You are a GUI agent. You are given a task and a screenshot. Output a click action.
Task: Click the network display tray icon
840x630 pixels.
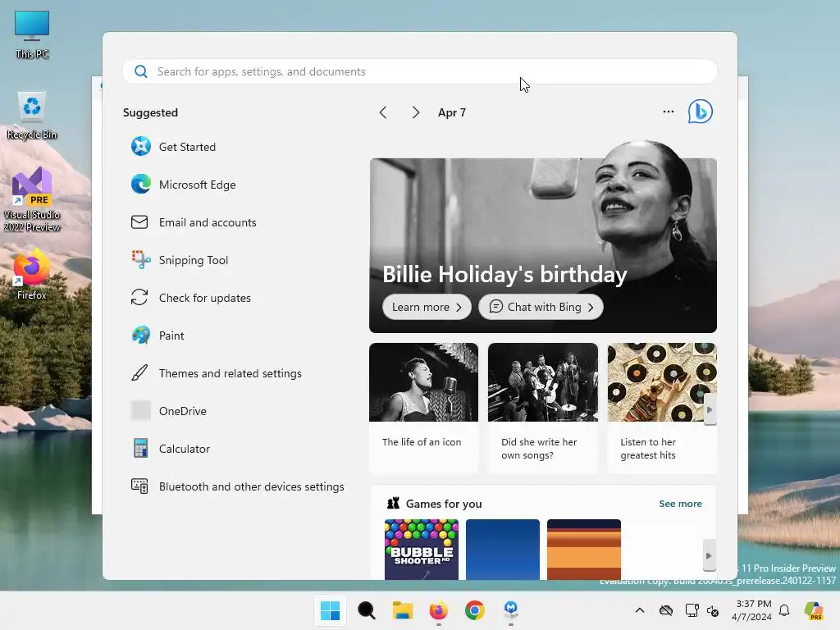tap(692, 610)
